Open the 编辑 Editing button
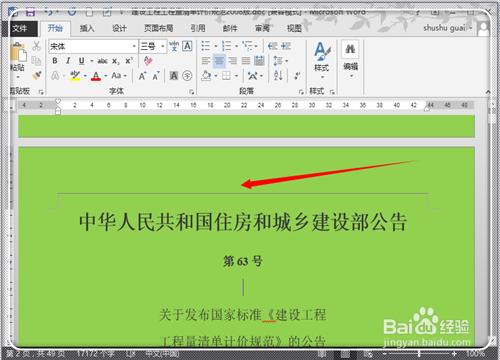 pos(350,59)
